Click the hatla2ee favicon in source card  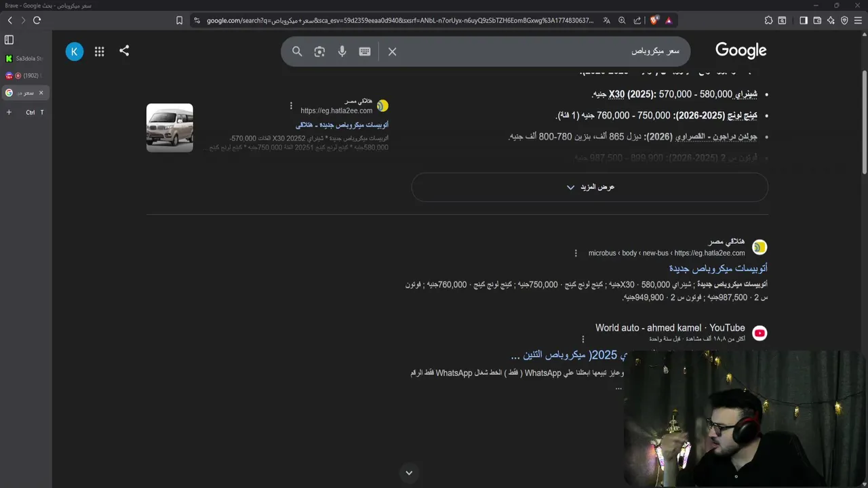[382, 106]
